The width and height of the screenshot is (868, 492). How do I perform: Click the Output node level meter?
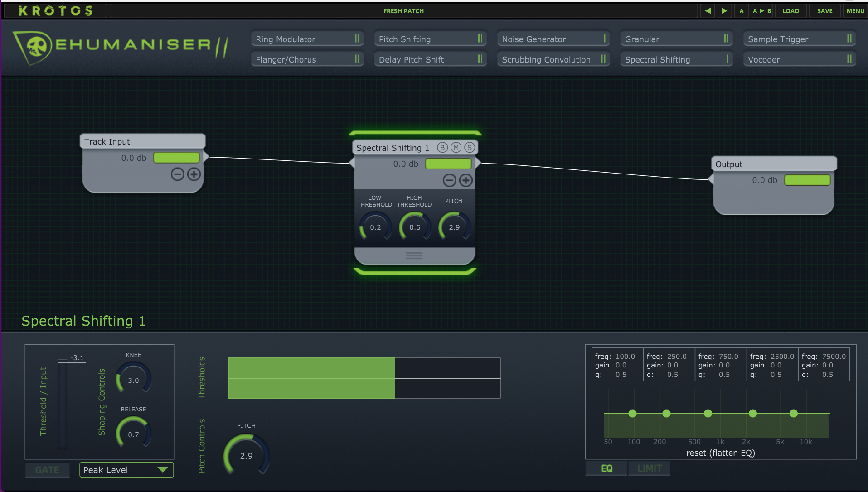[x=807, y=180]
